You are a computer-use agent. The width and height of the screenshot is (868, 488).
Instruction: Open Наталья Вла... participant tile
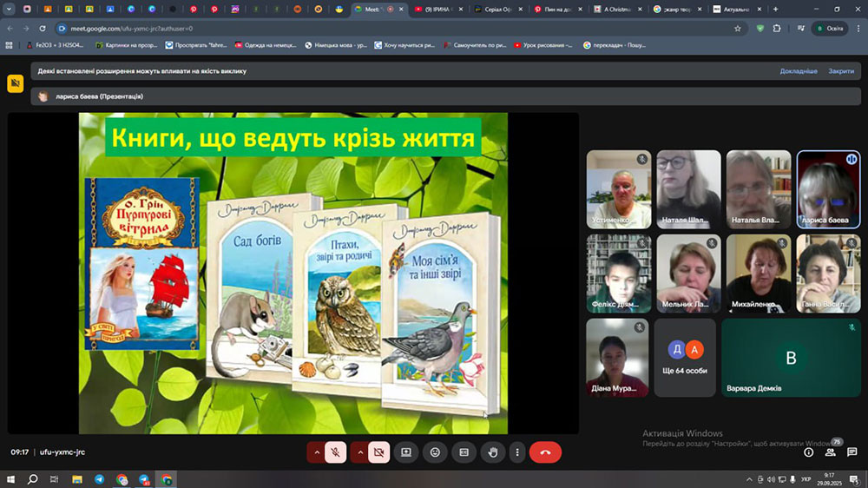tap(759, 189)
